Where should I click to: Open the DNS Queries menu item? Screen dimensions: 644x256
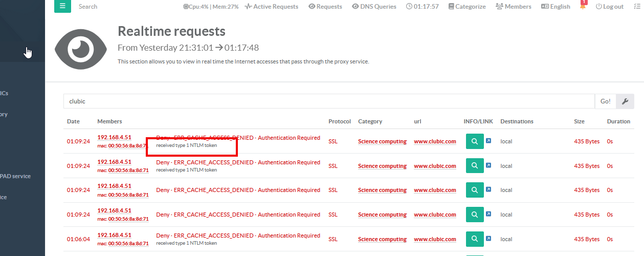click(374, 7)
